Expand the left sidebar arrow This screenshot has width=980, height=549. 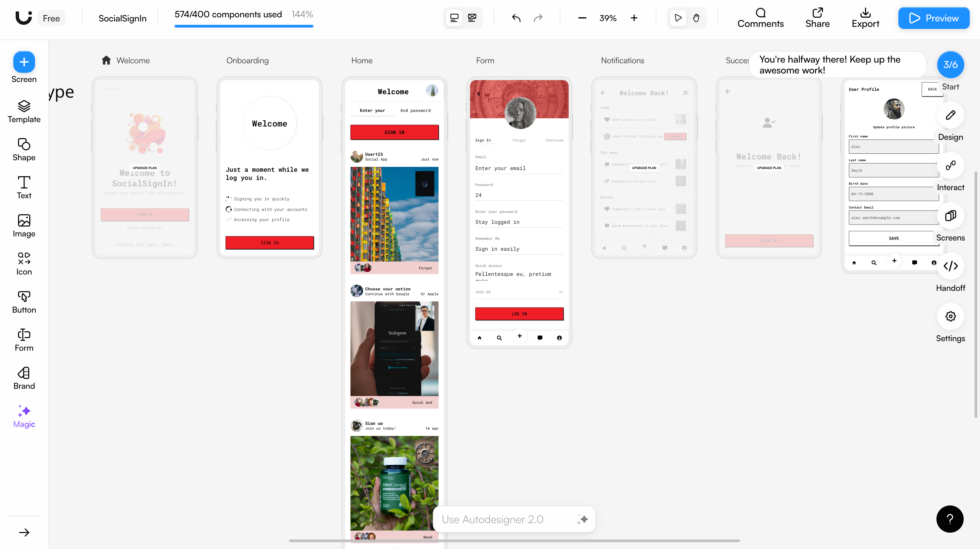pos(24,532)
